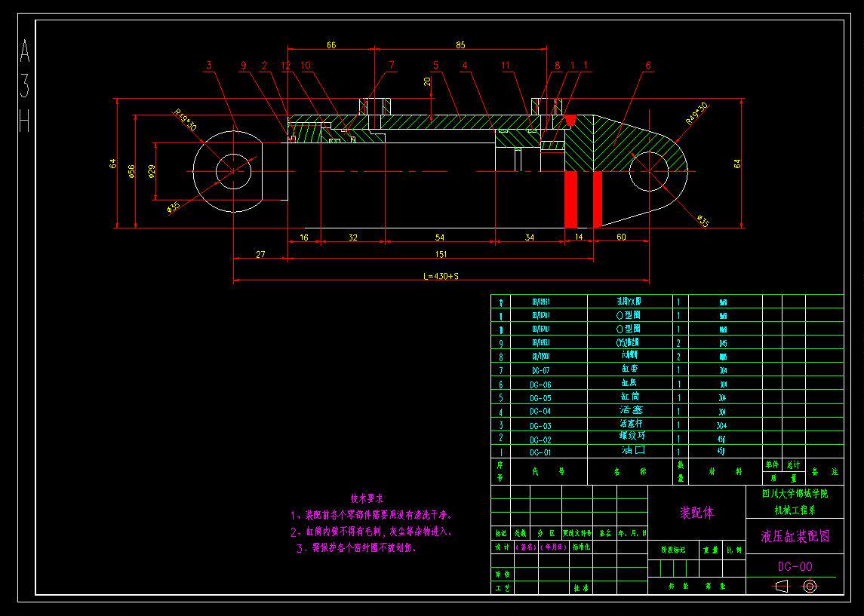Select the L=430+S length annotation
The image size is (864, 616).
(441, 276)
